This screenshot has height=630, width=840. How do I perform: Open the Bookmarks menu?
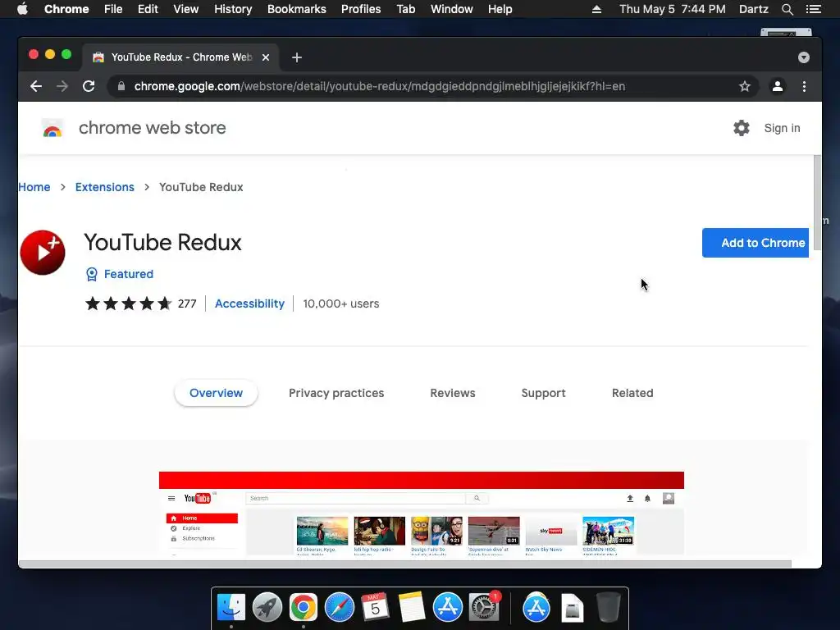297,9
